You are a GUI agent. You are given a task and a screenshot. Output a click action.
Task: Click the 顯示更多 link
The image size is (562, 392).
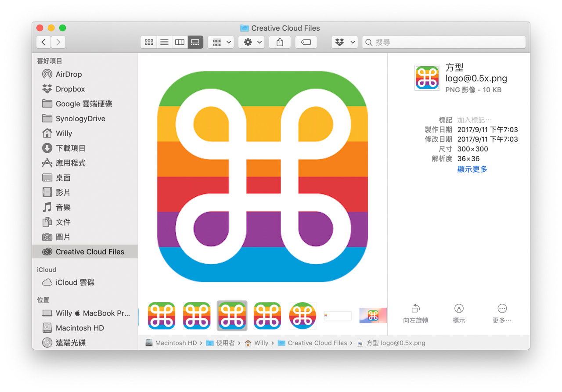tap(472, 169)
